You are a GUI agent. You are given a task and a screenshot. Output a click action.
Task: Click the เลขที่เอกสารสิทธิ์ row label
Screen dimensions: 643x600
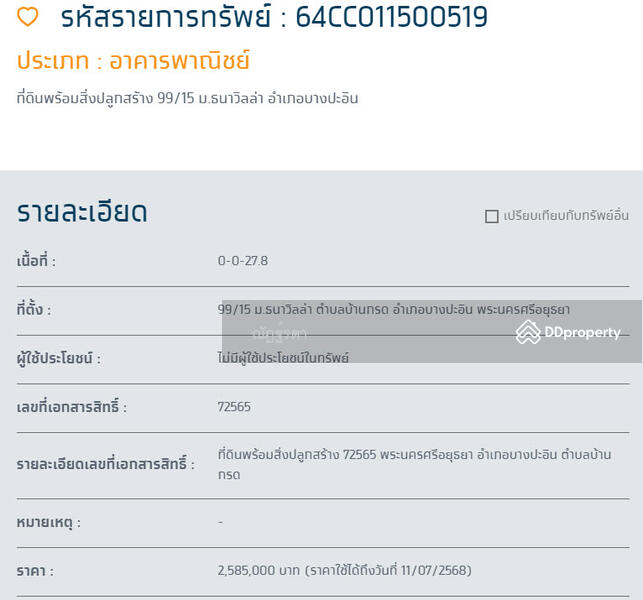72,407
